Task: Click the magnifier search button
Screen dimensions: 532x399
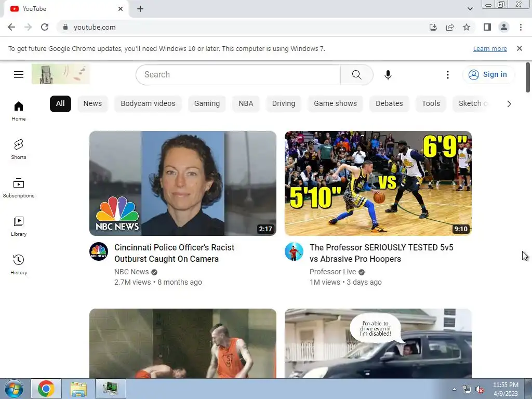Action: point(356,75)
